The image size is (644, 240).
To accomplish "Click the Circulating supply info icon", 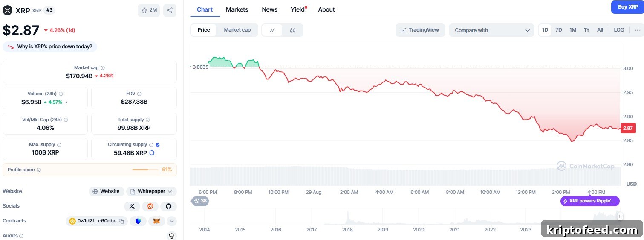I will 151,145.
